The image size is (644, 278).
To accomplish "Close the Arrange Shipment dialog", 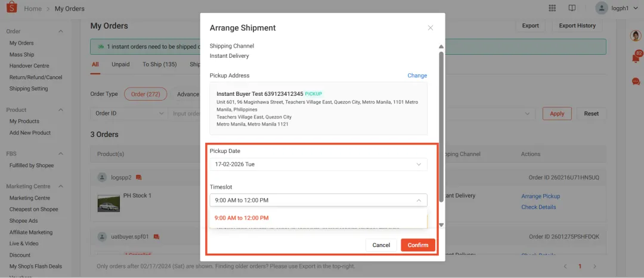I will pyautogui.click(x=431, y=28).
